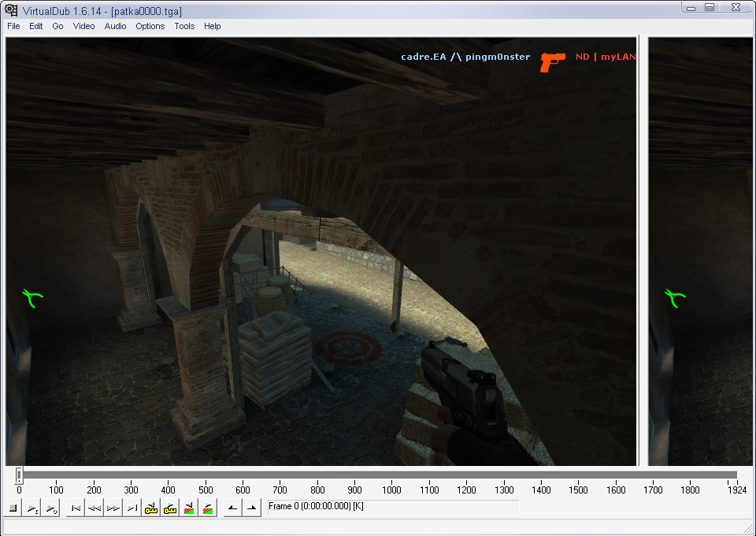Click the VirtualDub gear icon in title bar

pyautogui.click(x=10, y=9)
